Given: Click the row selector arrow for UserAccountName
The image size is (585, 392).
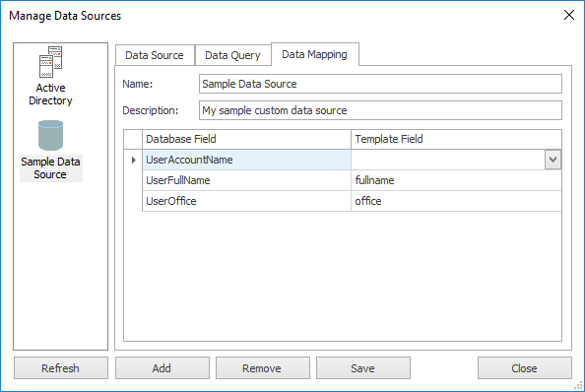Looking at the screenshot, I should point(133,160).
